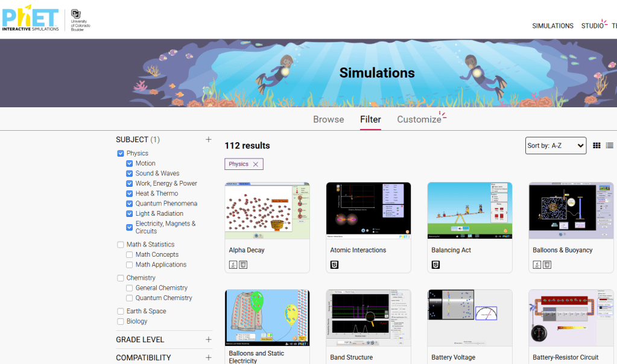Screen dimensions: 617x364
Task: Switch to the Browse tab
Action: [328, 119]
